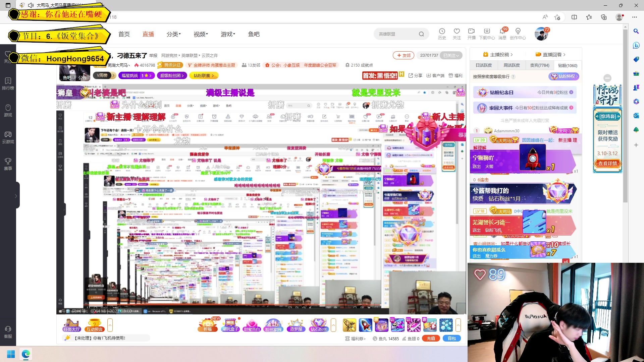The image size is (644, 362).
Task: Expand activity icons arrow after 钻石粉丝
Action: coord(333,325)
